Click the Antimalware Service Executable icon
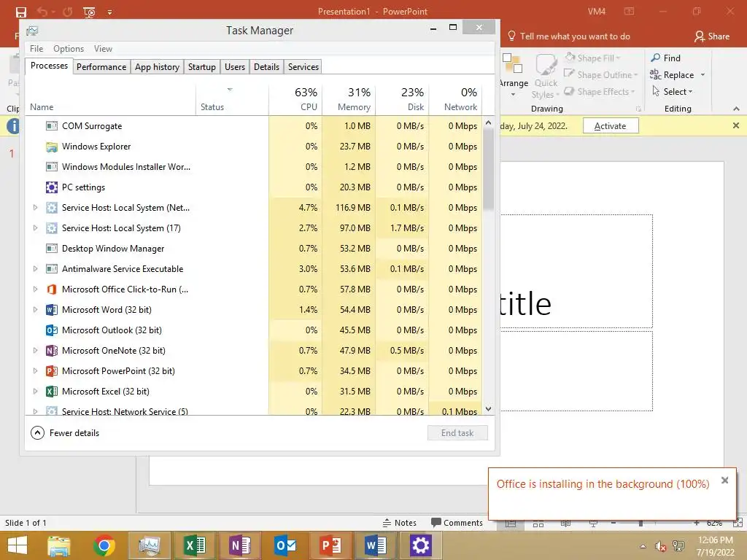Viewport: 747px width, 560px height. point(52,269)
